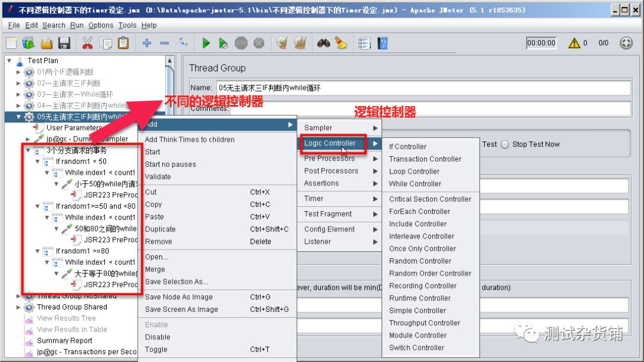Click the Collapse All minus icon
The image size is (644, 362).
coord(165,43)
